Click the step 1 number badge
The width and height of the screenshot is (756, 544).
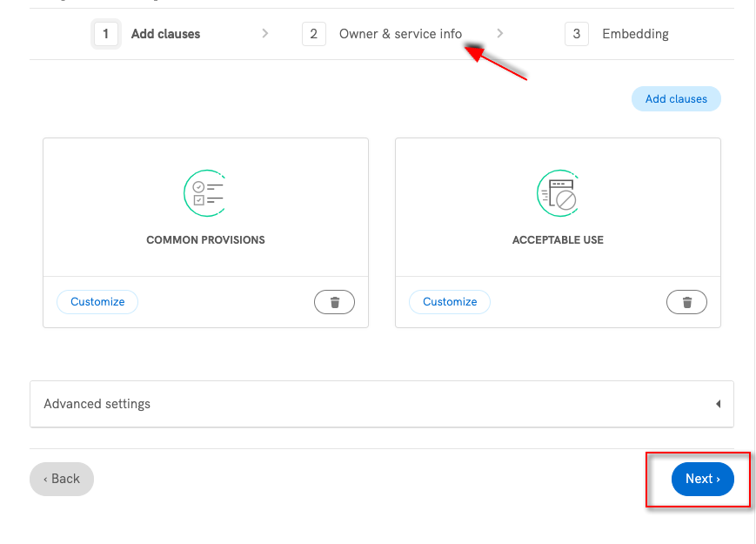(x=105, y=34)
